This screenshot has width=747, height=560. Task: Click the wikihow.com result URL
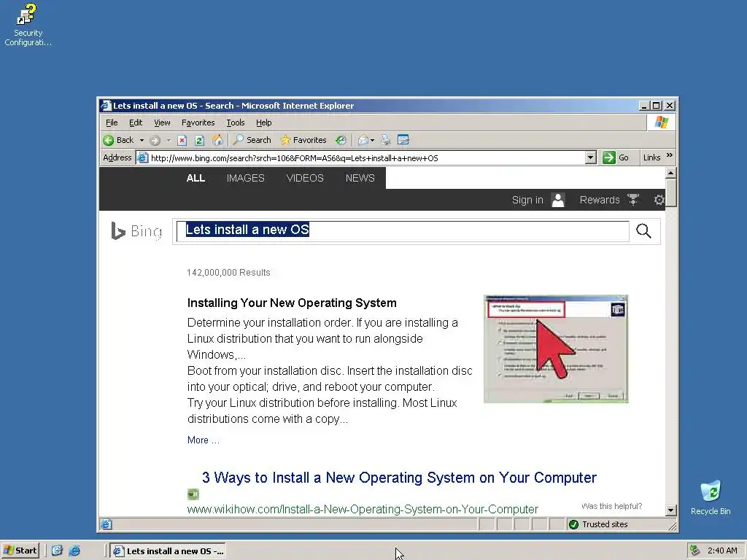click(363, 509)
